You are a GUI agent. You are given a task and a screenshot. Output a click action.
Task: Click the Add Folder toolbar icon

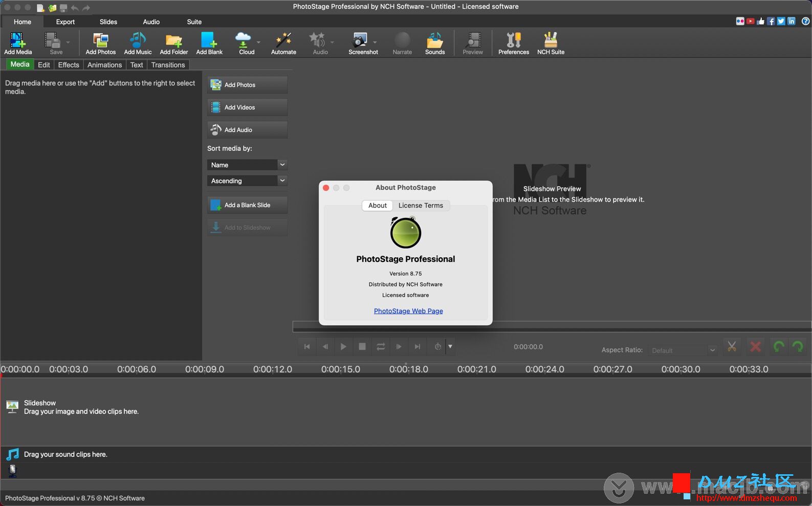(x=174, y=43)
